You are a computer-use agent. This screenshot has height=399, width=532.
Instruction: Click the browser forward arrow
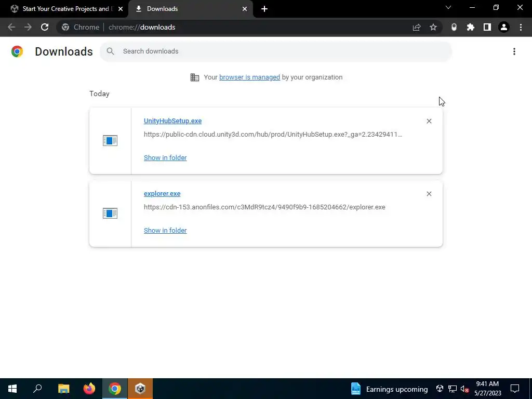point(28,27)
